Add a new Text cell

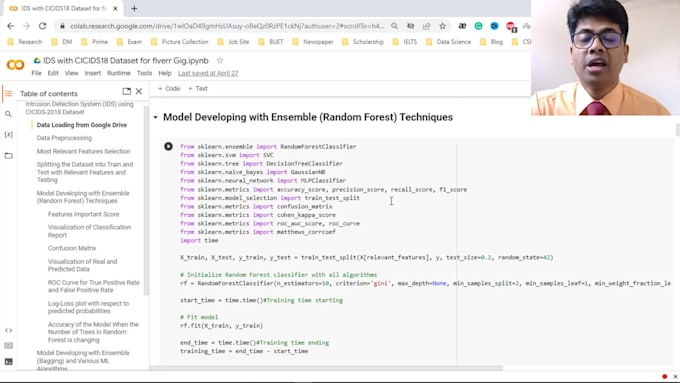[x=198, y=88]
